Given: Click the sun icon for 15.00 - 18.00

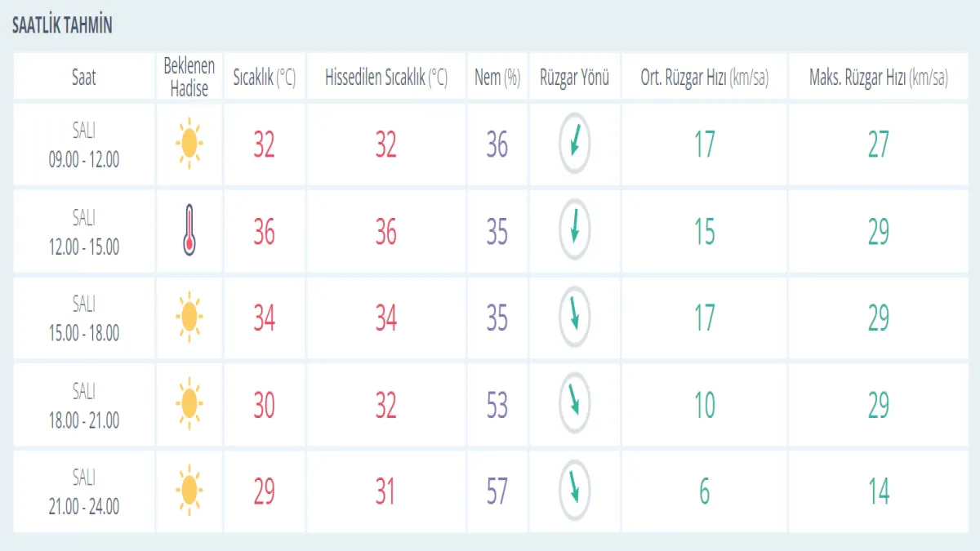Looking at the screenshot, I should (189, 317).
